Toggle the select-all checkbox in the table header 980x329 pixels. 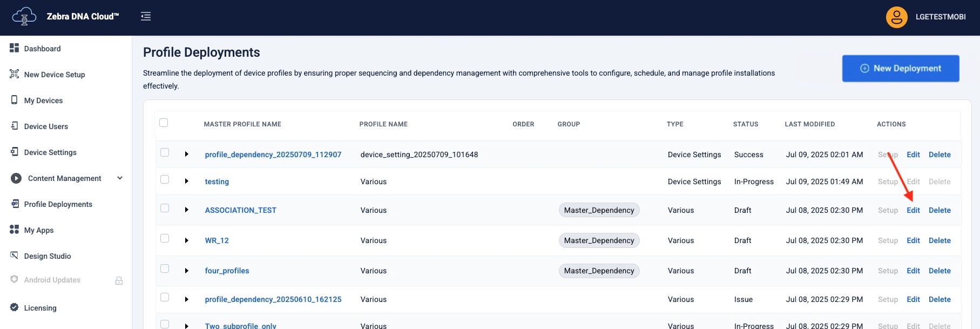(164, 123)
